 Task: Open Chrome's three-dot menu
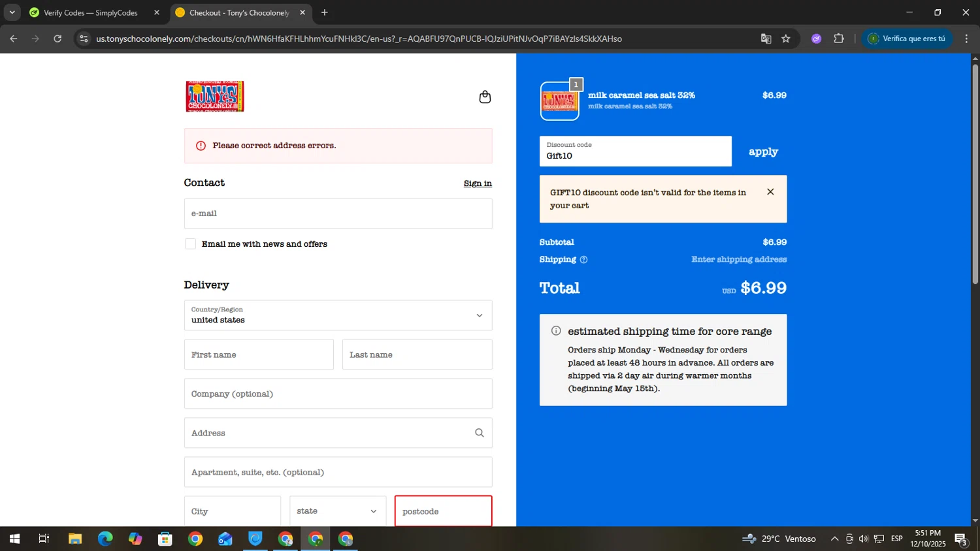(966, 39)
